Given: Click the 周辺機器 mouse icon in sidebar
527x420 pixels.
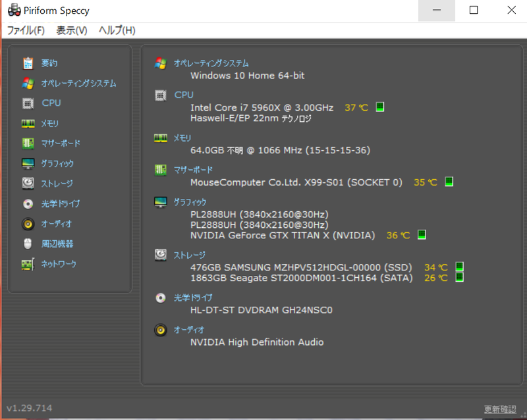Looking at the screenshot, I should [28, 244].
